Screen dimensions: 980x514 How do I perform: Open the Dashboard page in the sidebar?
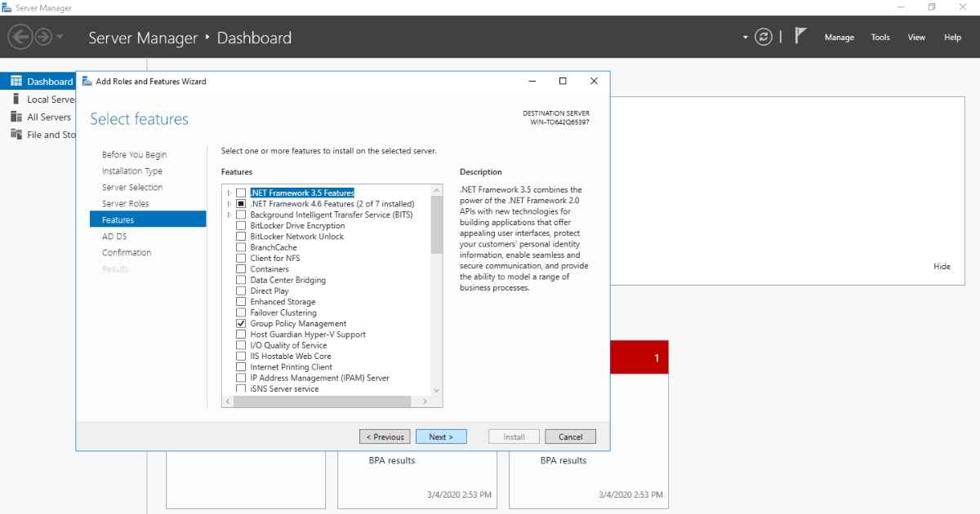40,81
